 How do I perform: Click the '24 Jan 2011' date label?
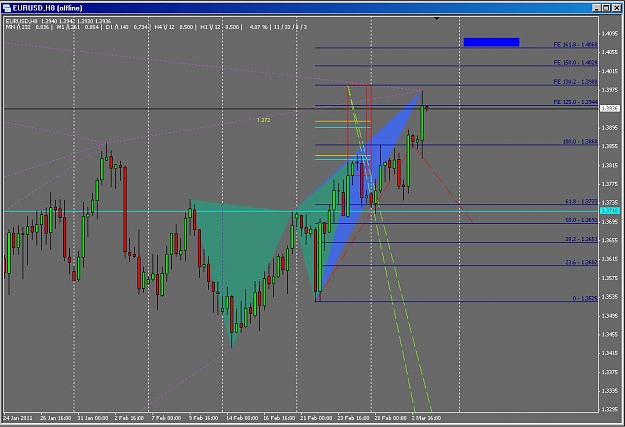pyautogui.click(x=18, y=418)
